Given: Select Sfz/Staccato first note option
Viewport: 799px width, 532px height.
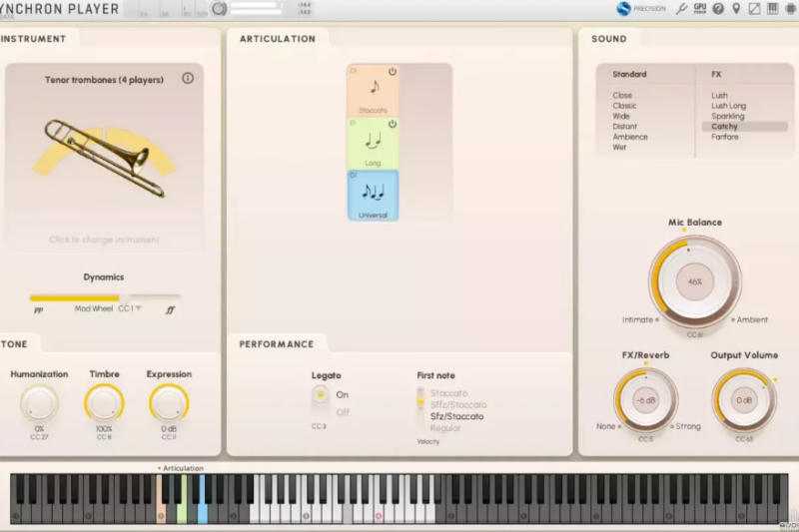Looking at the screenshot, I should (x=457, y=416).
